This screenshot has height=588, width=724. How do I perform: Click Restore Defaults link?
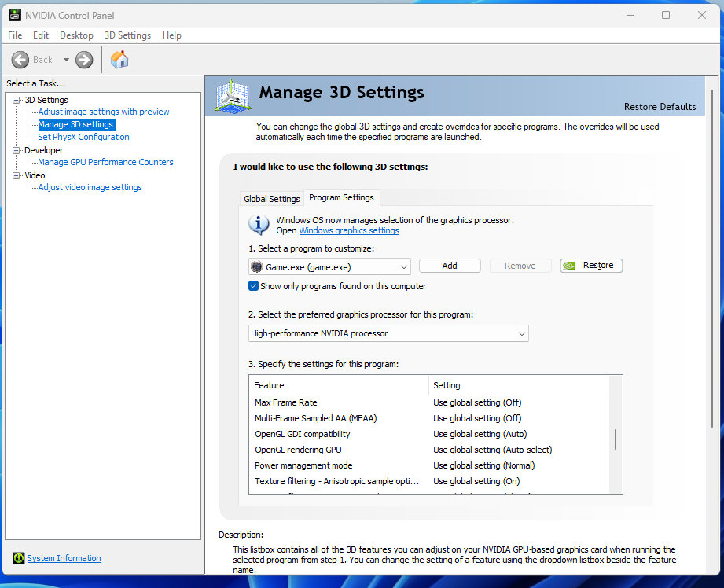660,107
